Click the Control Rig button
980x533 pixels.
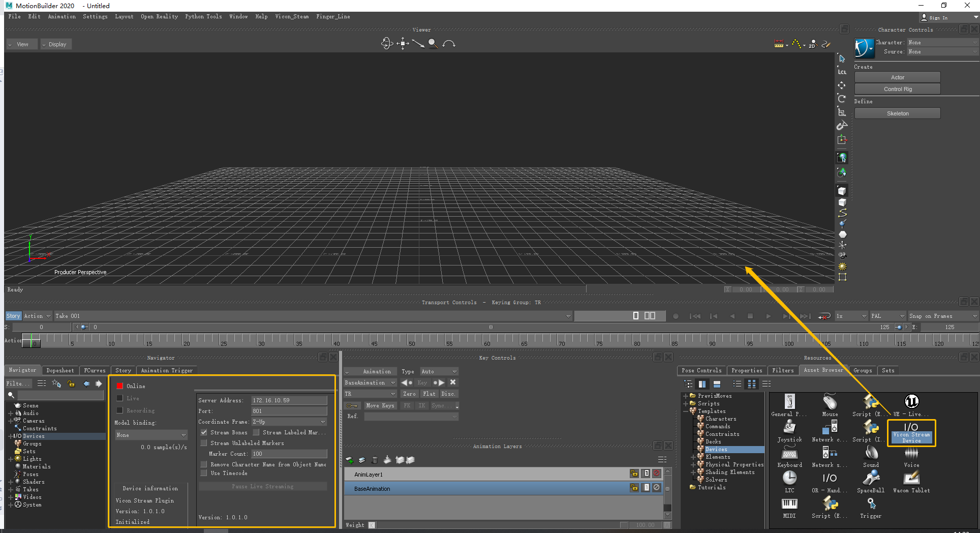pyautogui.click(x=897, y=89)
